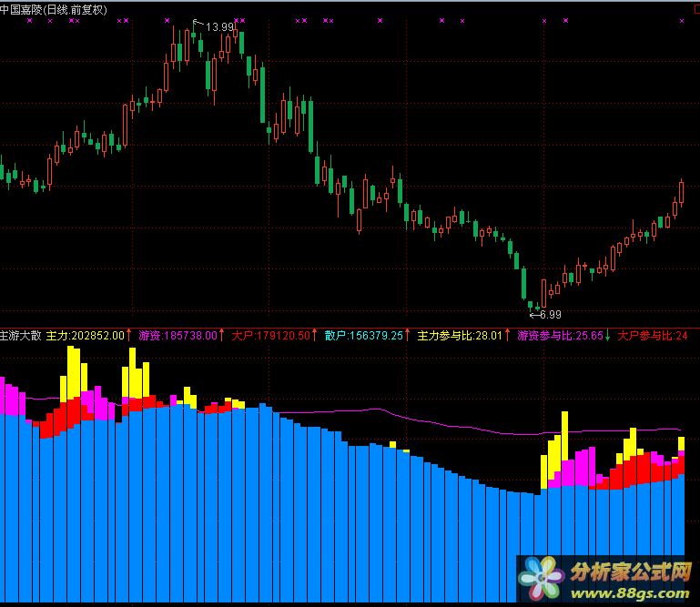Screen dimensions: 700x607
Task: Click the magenta moving-average line in indicator panel
Action: [380, 409]
